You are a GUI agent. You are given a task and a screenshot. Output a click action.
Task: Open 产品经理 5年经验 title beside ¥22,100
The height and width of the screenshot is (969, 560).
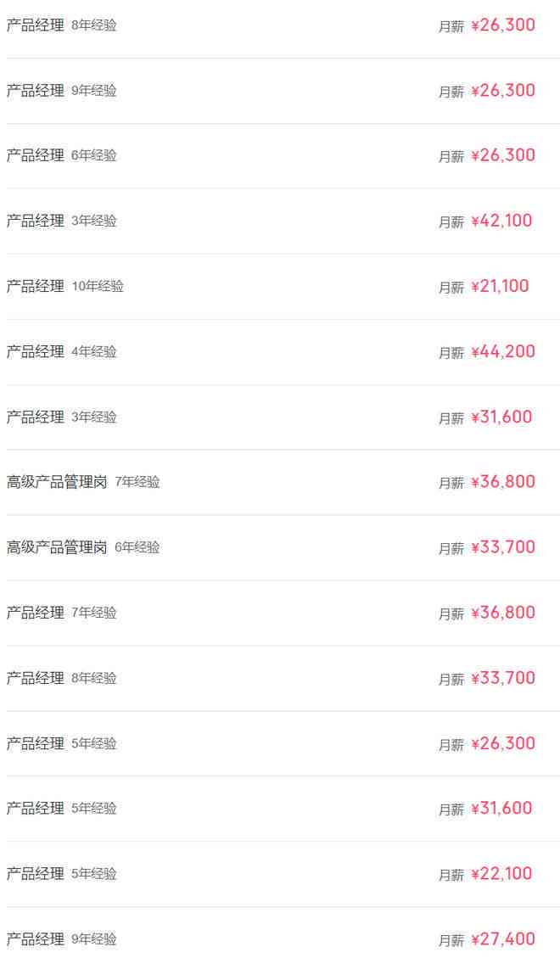[x=62, y=874]
